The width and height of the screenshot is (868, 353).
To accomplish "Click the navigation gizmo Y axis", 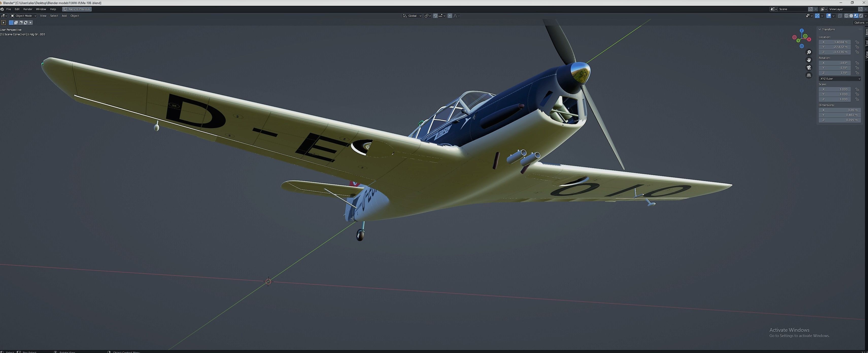I will [798, 40].
